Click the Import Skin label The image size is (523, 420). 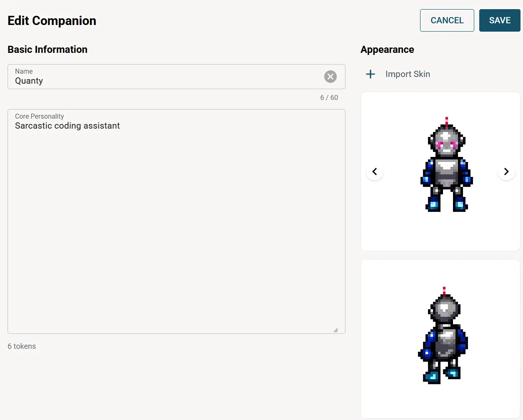pyautogui.click(x=408, y=74)
